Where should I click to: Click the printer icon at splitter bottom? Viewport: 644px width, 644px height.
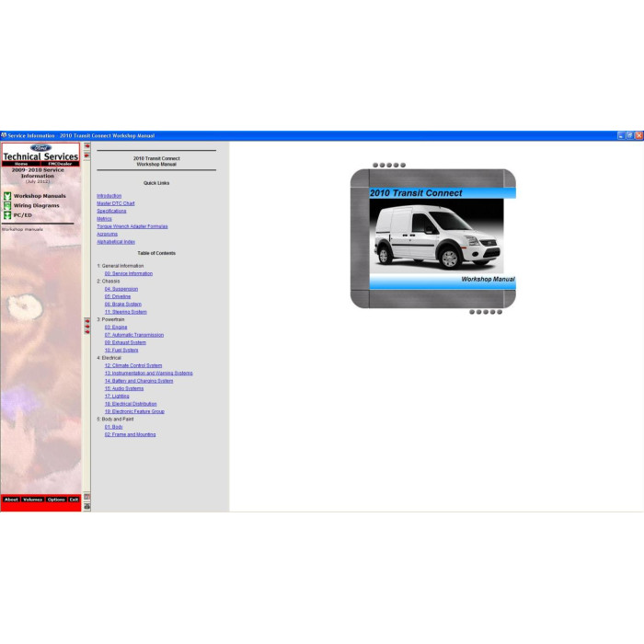pyautogui.click(x=87, y=507)
